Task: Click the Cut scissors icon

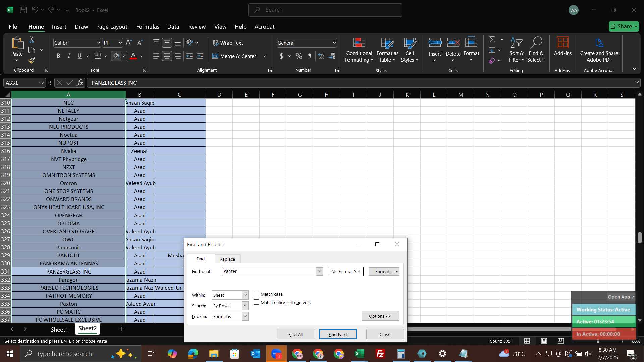Action: click(x=32, y=40)
